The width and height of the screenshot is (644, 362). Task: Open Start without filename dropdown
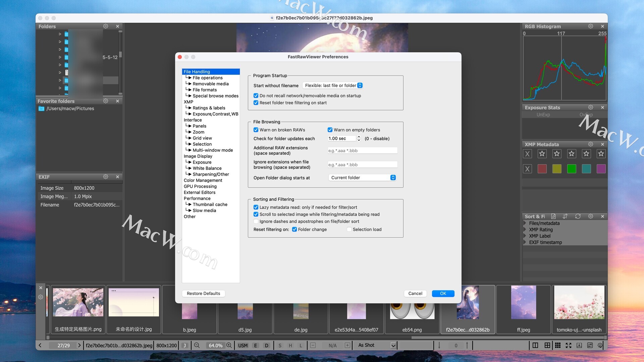pyautogui.click(x=332, y=85)
